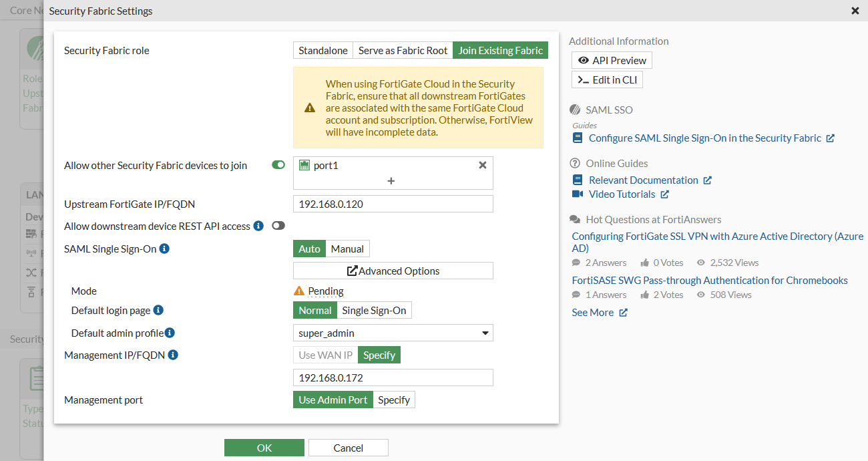Open See More FortiAnswers questions
The height and width of the screenshot is (461, 868).
click(x=599, y=313)
